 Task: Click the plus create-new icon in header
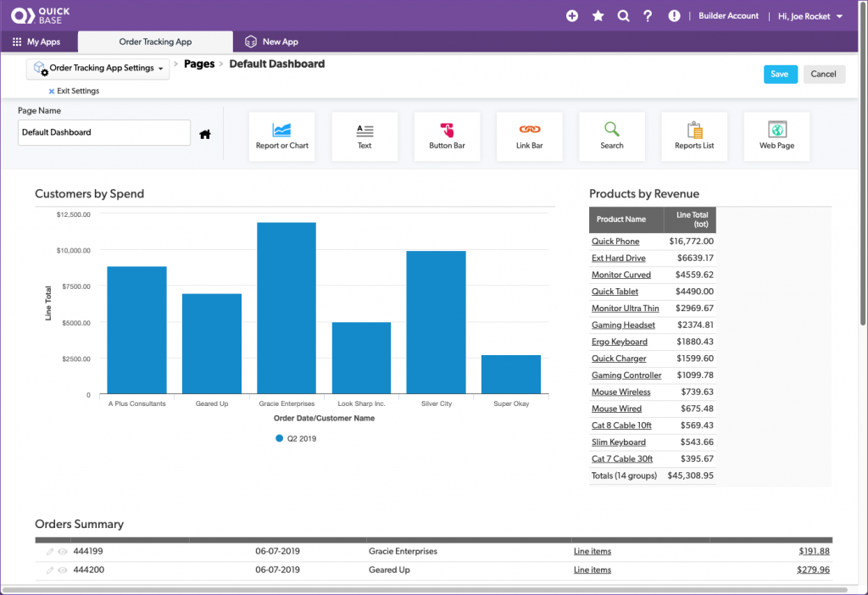click(x=572, y=16)
